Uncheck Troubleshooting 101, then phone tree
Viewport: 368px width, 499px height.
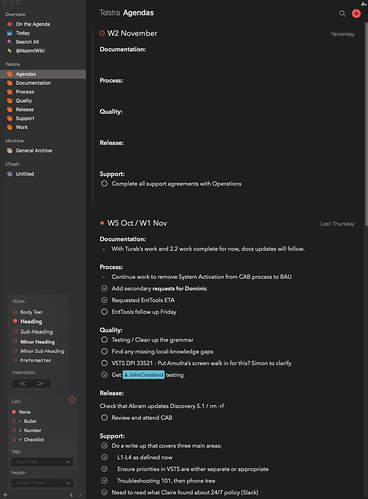click(104, 481)
